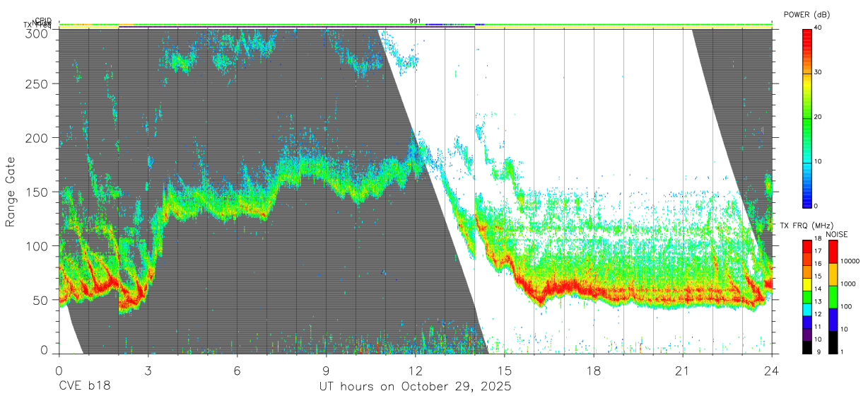Image resolution: width=868 pixels, height=401 pixels.
Task: Click the blue NOISE swatch between 10 and 100
Action: (833, 319)
